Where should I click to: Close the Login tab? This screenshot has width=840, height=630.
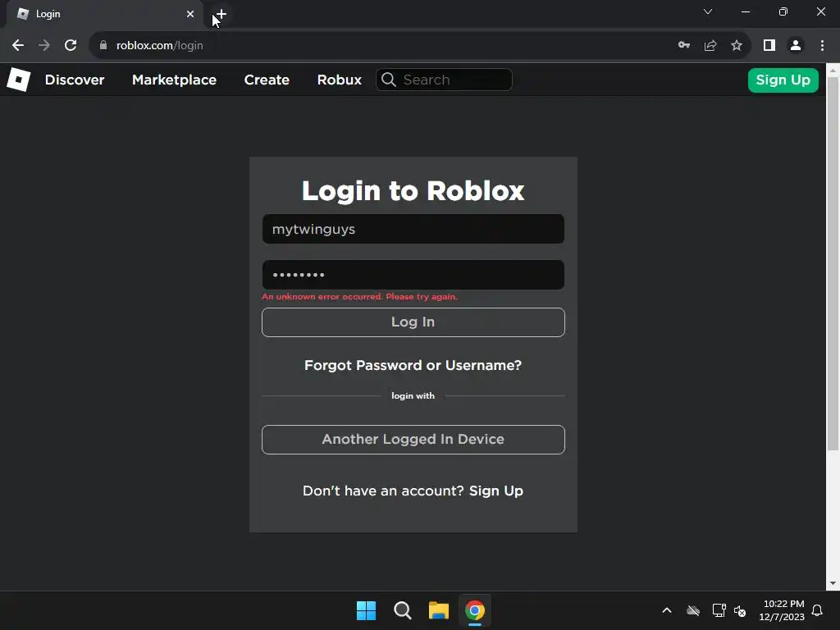(190, 14)
